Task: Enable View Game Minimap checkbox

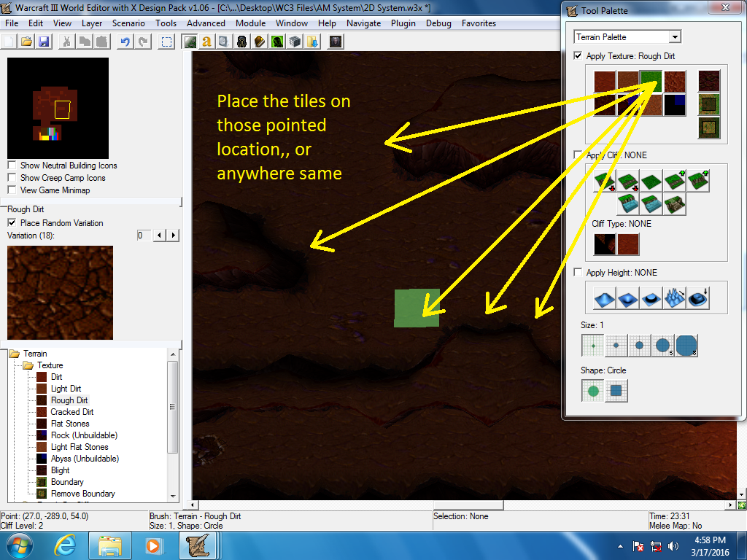Action: click(x=12, y=190)
